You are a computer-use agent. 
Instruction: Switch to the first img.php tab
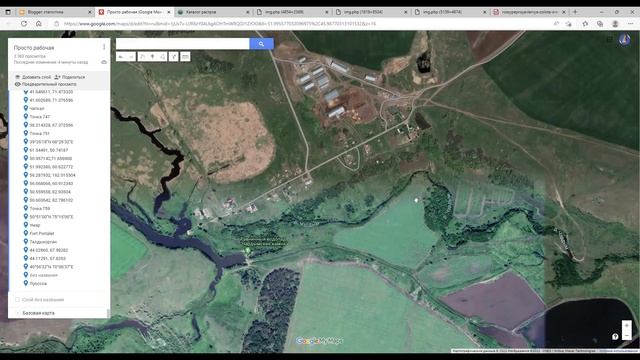point(292,12)
